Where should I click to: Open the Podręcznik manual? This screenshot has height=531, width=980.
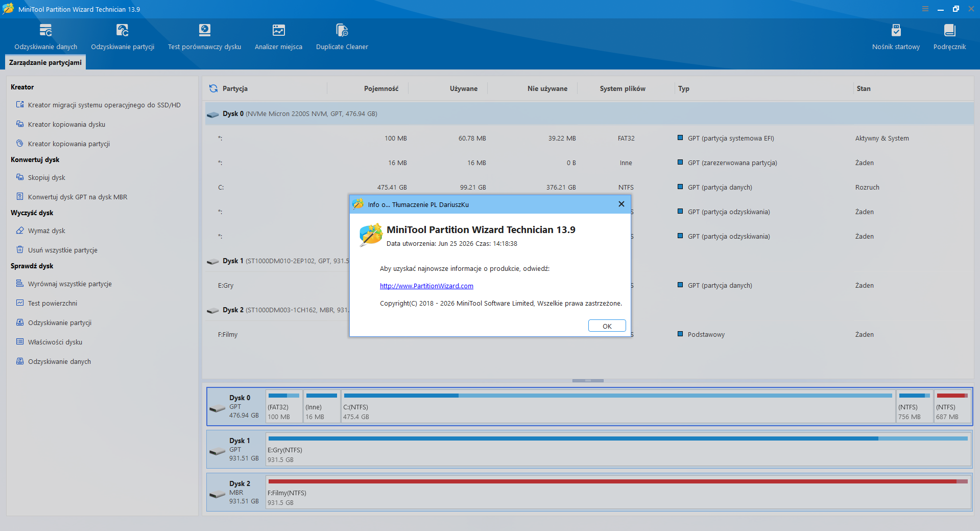[x=949, y=31]
